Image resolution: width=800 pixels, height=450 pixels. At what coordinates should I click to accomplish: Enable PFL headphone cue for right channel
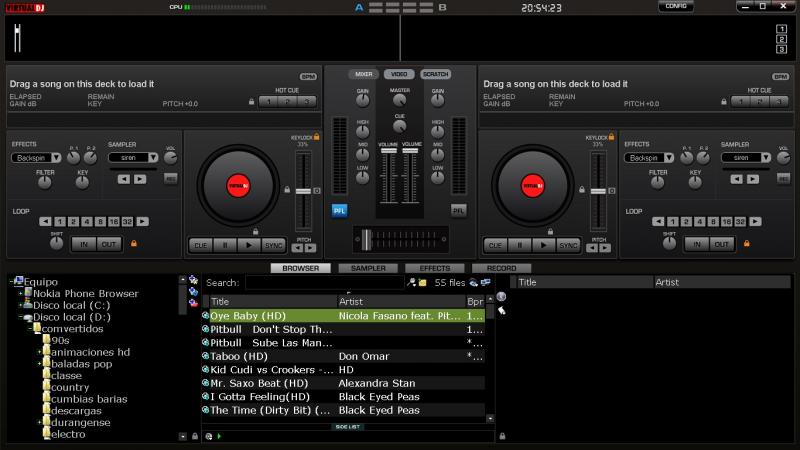(x=459, y=210)
